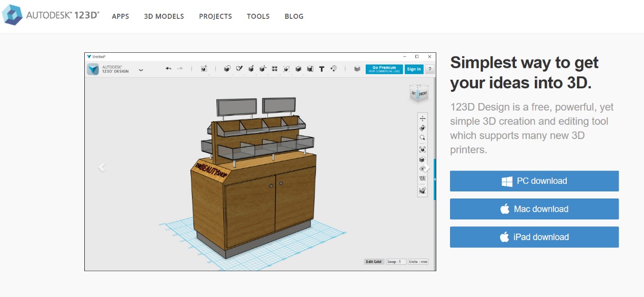Click the iPad download button
The width and height of the screenshot is (644, 297).
(x=534, y=237)
